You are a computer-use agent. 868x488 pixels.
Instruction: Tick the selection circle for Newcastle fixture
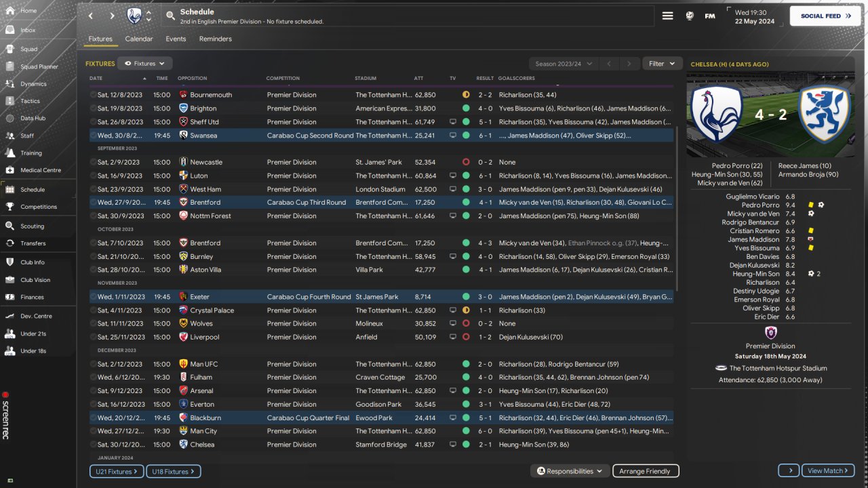(x=94, y=163)
